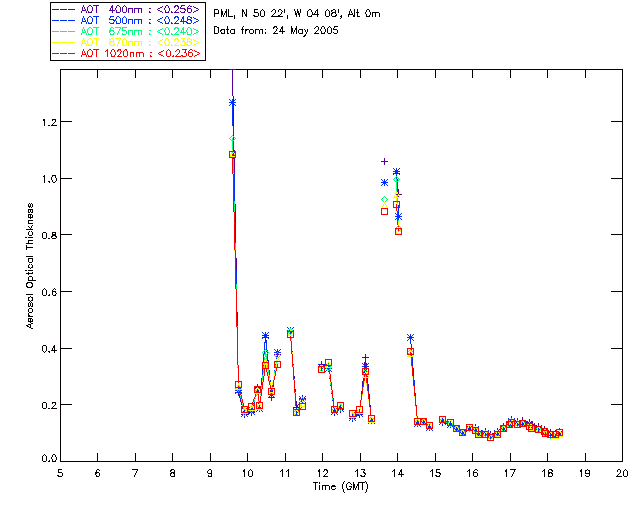Click the y-axis tick label 1.0
The height and width of the screenshot is (512, 640).
(49, 179)
